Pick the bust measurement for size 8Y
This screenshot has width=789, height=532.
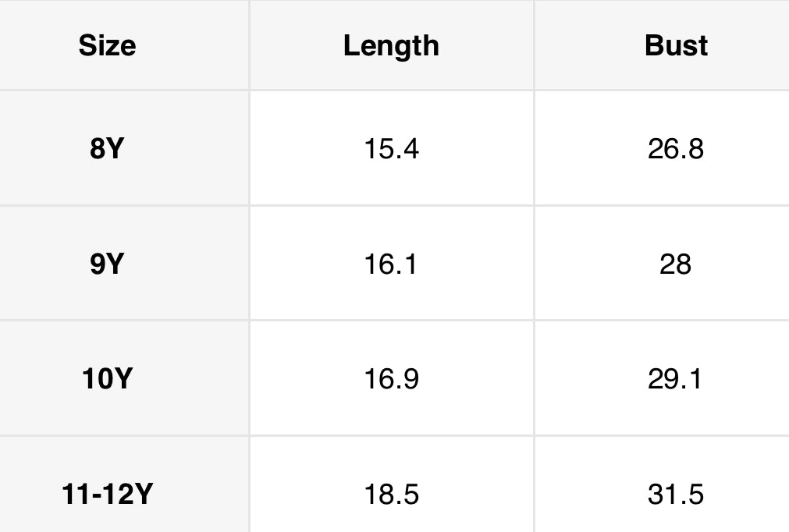point(676,148)
